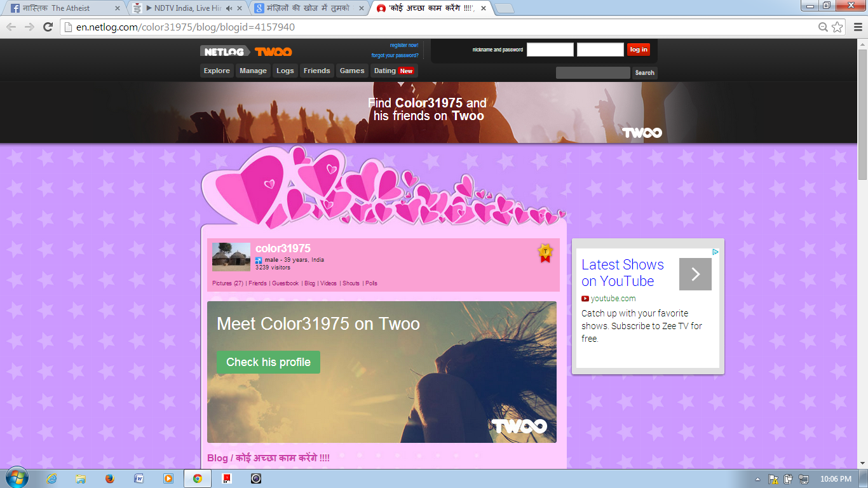
Task: Click the round camera-like taskbar icon
Action: (256, 478)
